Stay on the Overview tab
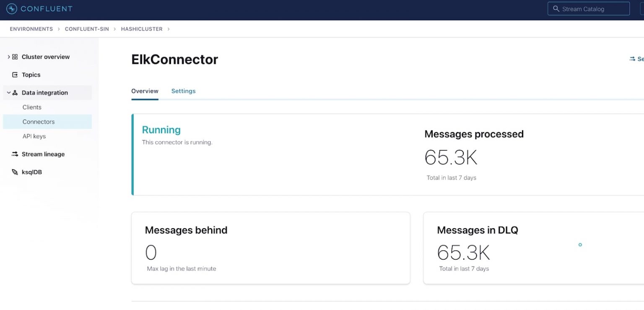The image size is (644, 310). click(145, 91)
